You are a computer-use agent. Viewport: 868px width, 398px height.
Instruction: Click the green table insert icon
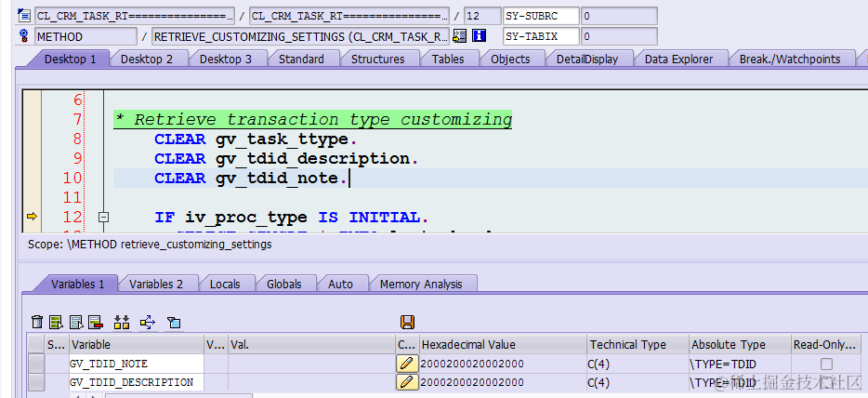click(56, 322)
